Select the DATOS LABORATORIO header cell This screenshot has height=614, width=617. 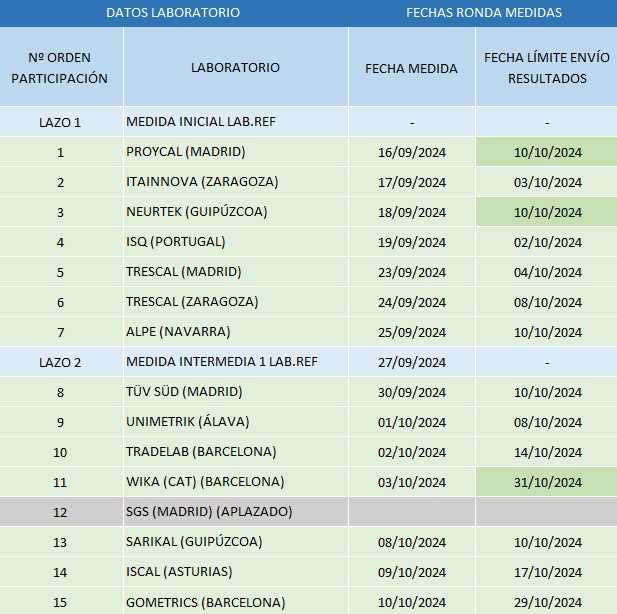click(173, 13)
